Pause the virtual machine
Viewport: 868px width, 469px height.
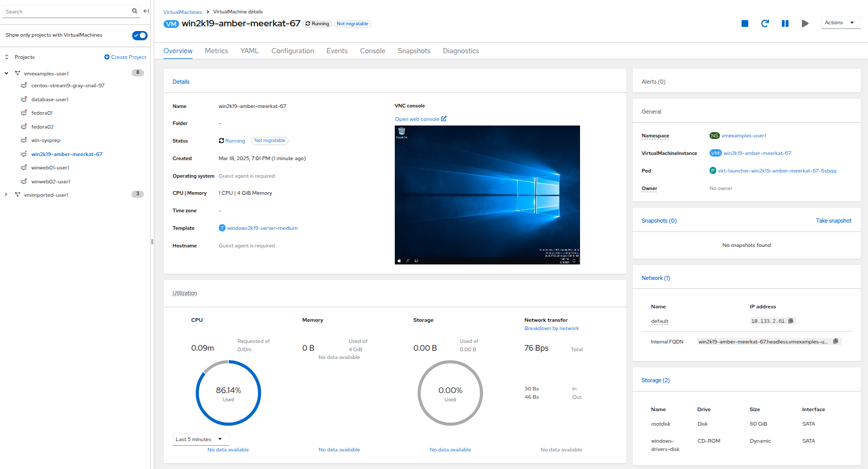tap(785, 23)
